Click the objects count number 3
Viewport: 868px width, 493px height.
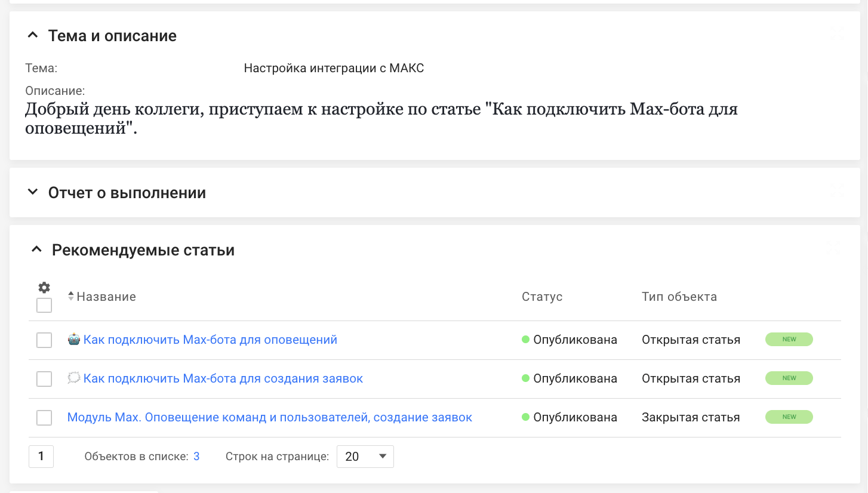click(x=196, y=457)
